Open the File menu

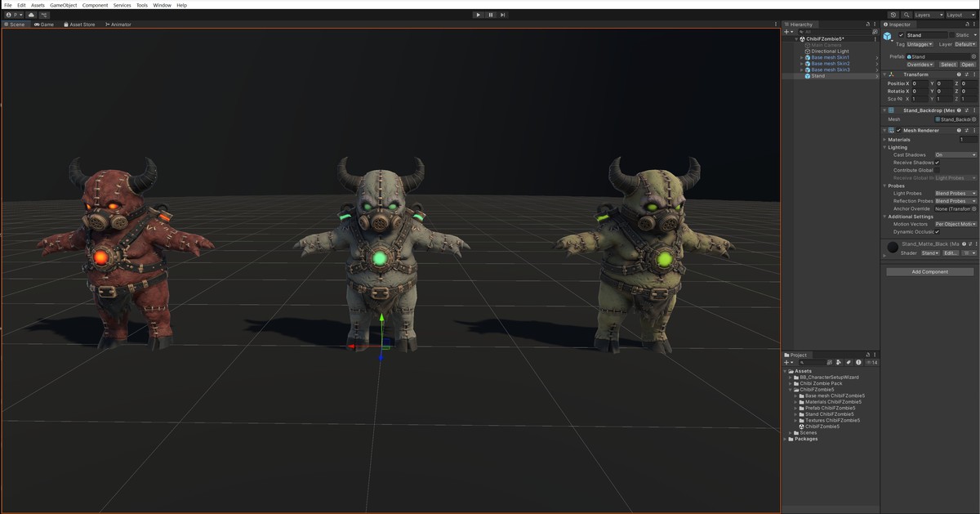coord(8,5)
